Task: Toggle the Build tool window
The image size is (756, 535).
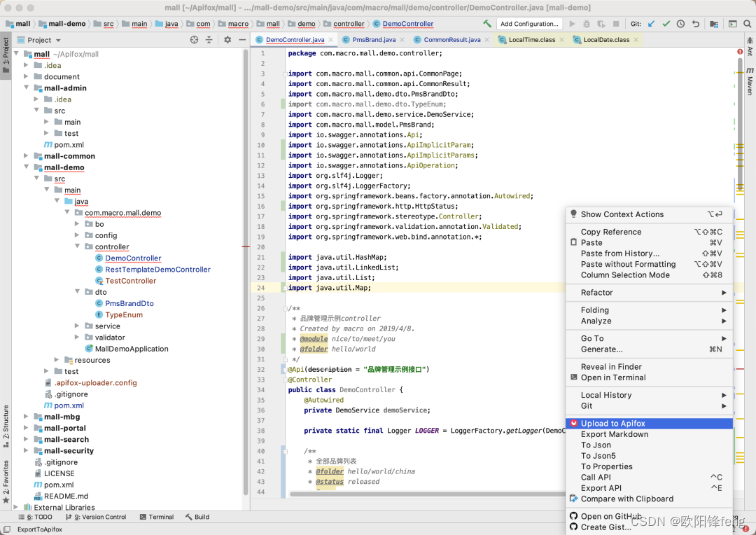Action: pyautogui.click(x=197, y=517)
